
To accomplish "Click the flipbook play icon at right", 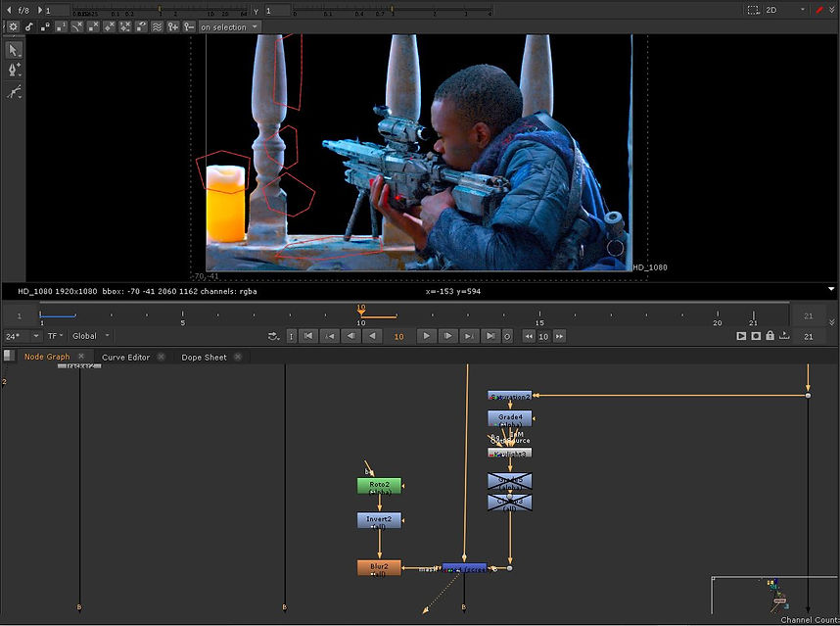I will [741, 336].
